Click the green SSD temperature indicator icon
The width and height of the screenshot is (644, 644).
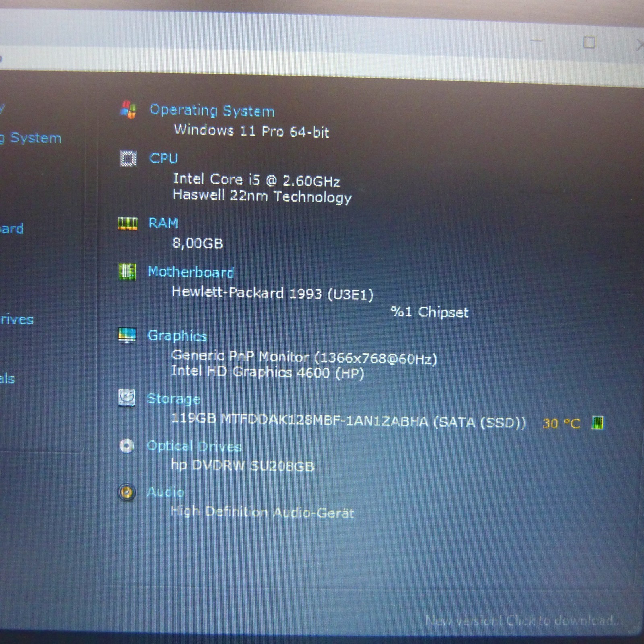coord(597,423)
